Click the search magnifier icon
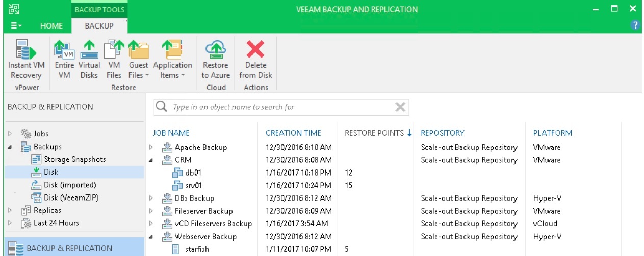The image size is (644, 256). (x=162, y=107)
